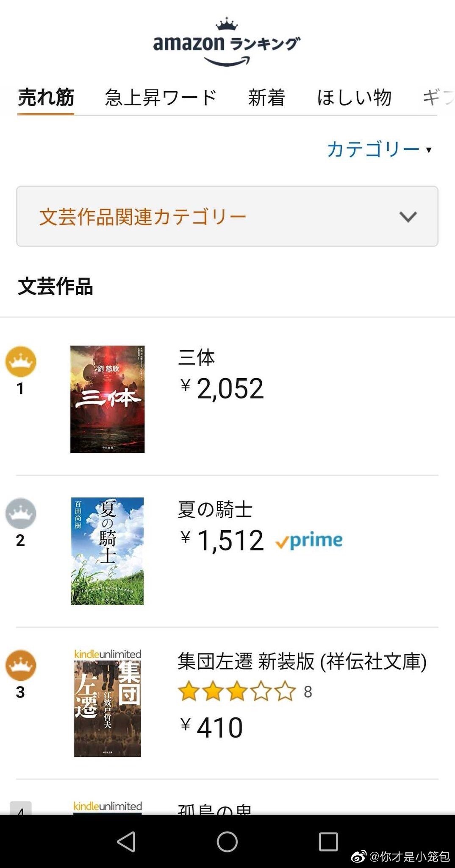Switch to the 急上昇ワード tab
455x868 pixels.
coord(161,98)
